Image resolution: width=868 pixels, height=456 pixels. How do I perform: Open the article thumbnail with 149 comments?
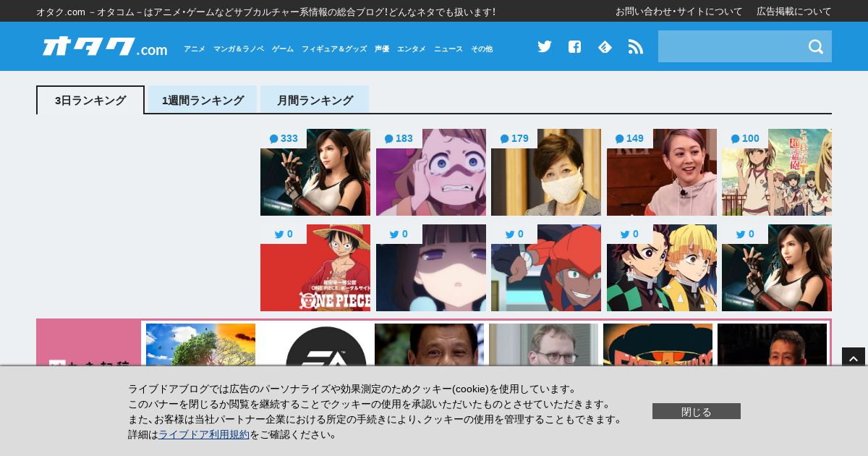tap(662, 172)
